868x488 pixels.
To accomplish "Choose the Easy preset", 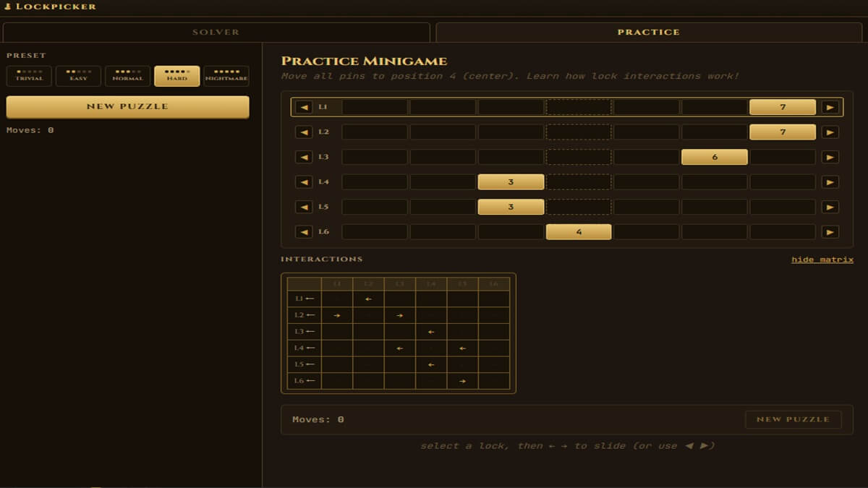I will pos(78,76).
